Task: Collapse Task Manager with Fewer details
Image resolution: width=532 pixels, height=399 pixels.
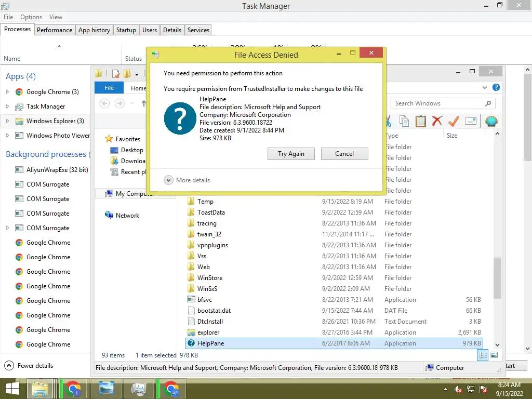Action: click(29, 365)
